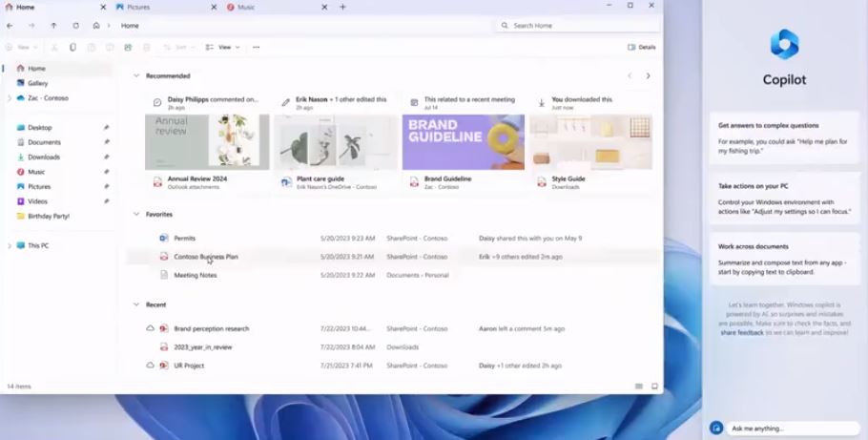The height and width of the screenshot is (440, 868).
Task: Switch to large thumbnails view in status bar
Action: tap(654, 387)
